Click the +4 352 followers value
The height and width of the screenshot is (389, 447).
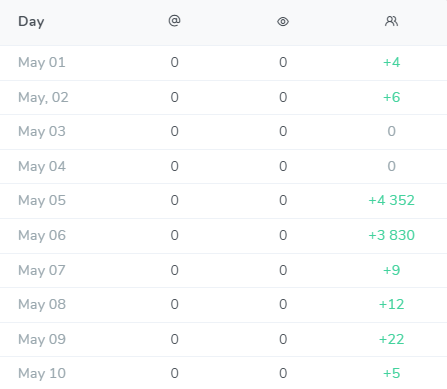click(x=391, y=200)
